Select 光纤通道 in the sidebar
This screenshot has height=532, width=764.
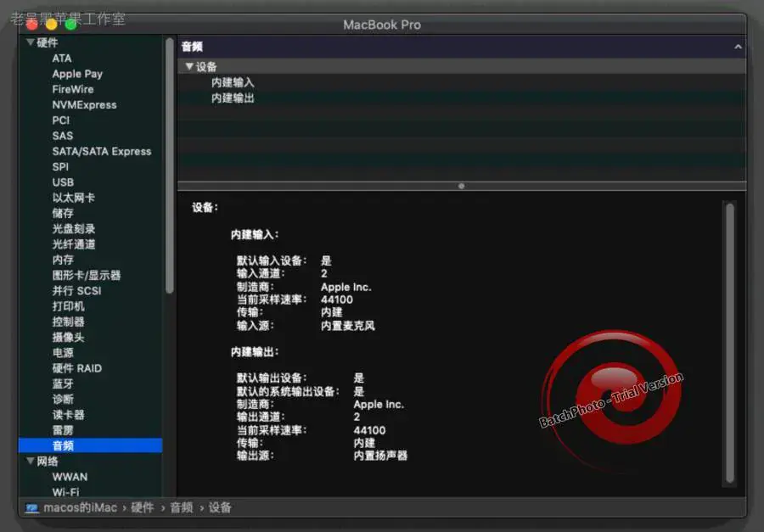pyautogui.click(x=74, y=244)
